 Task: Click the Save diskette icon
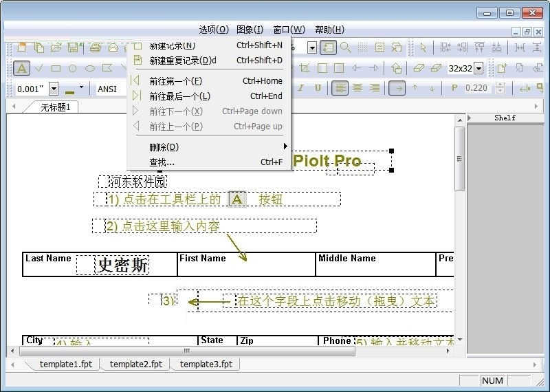[73, 47]
